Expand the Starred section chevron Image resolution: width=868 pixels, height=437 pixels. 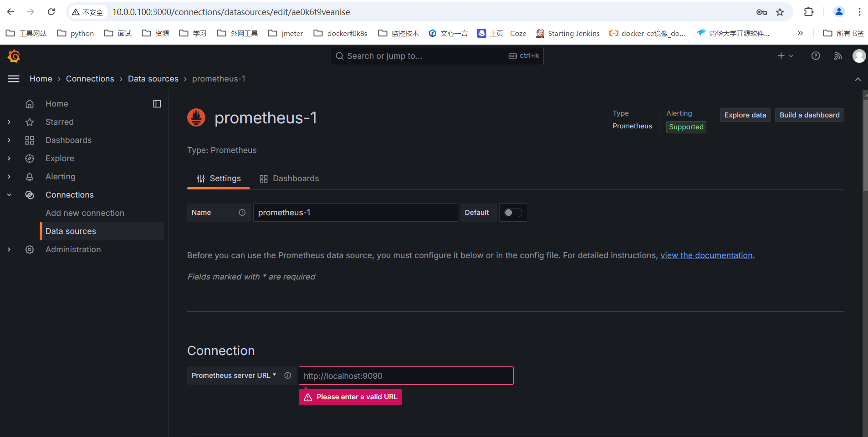9,122
